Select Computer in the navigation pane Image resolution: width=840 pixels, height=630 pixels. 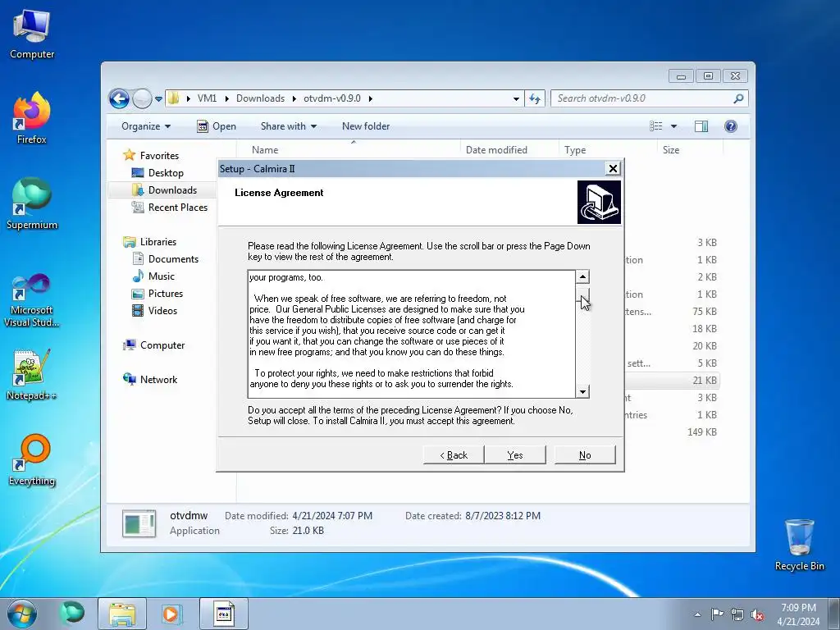[162, 345]
